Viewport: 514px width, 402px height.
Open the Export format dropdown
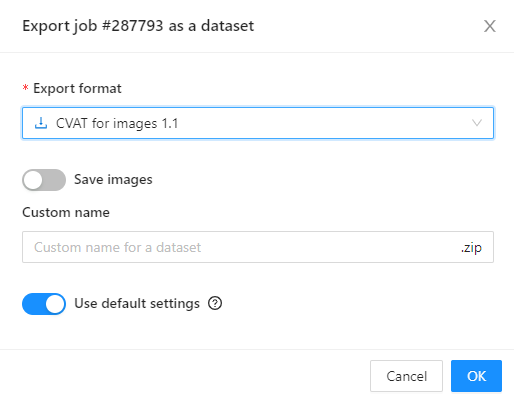pyautogui.click(x=258, y=123)
